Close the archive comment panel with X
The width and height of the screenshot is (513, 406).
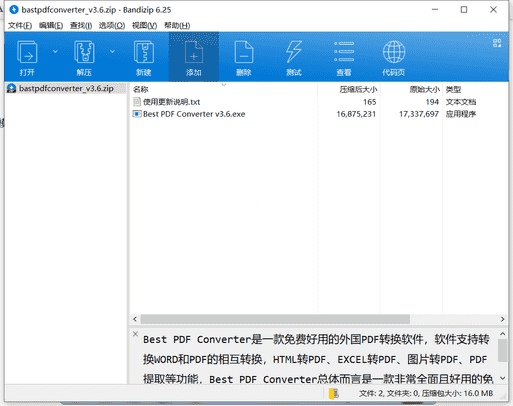[x=135, y=334]
